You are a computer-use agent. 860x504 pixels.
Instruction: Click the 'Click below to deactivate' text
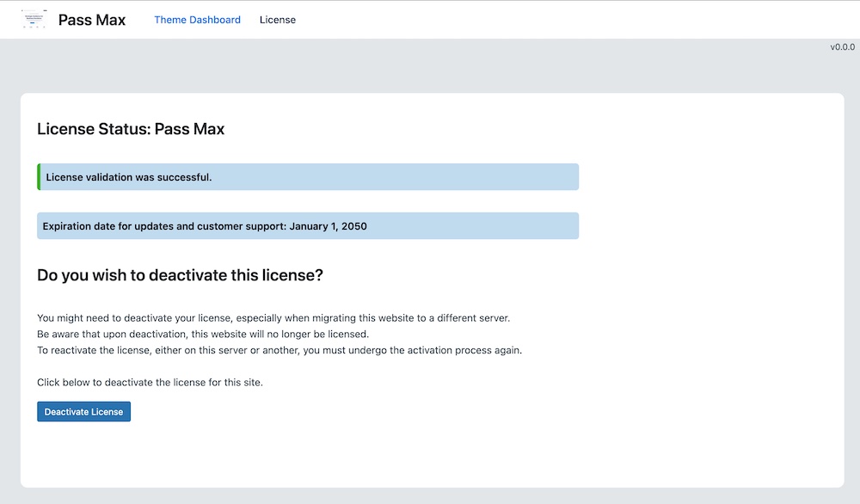pyautogui.click(x=150, y=382)
